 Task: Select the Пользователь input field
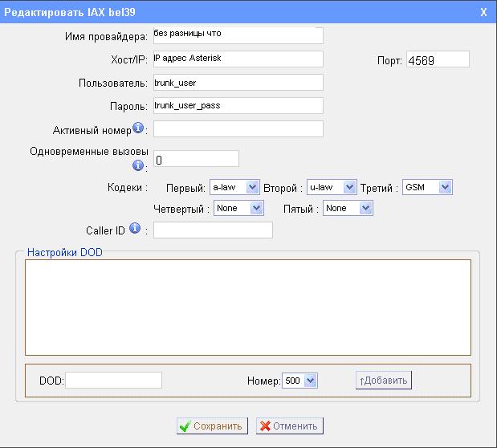click(237, 82)
